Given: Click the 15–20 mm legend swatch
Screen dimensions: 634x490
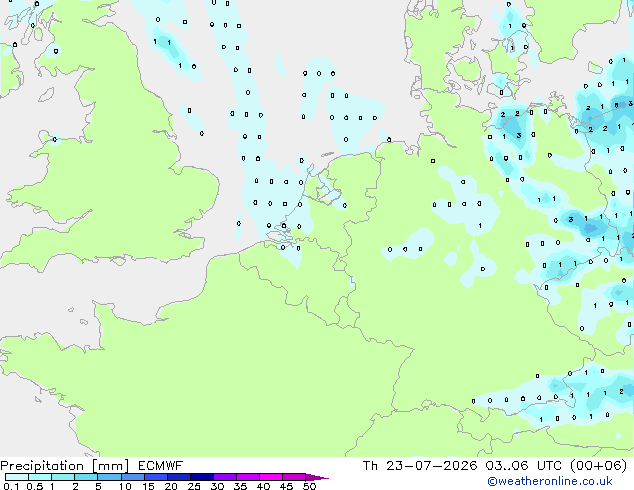Looking at the screenshot, I should coord(156,477).
